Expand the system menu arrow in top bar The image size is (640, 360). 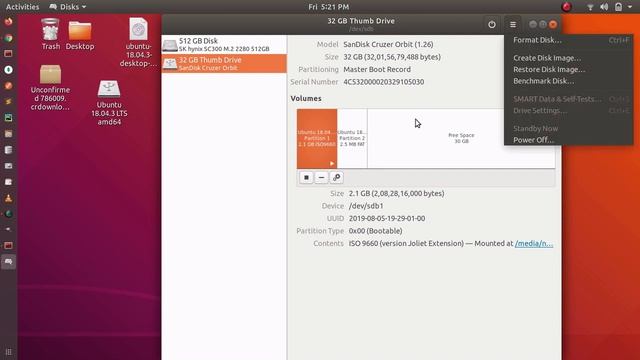630,7
